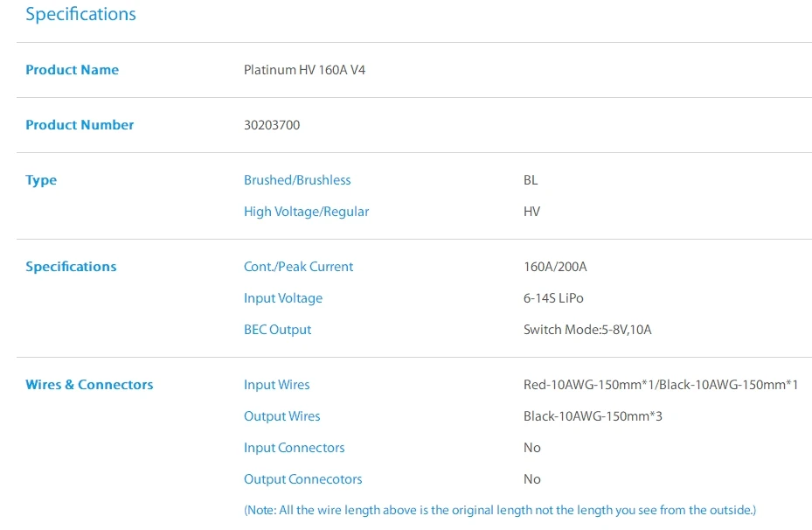
Task: Select the Product Name row label
Action: click(x=72, y=70)
